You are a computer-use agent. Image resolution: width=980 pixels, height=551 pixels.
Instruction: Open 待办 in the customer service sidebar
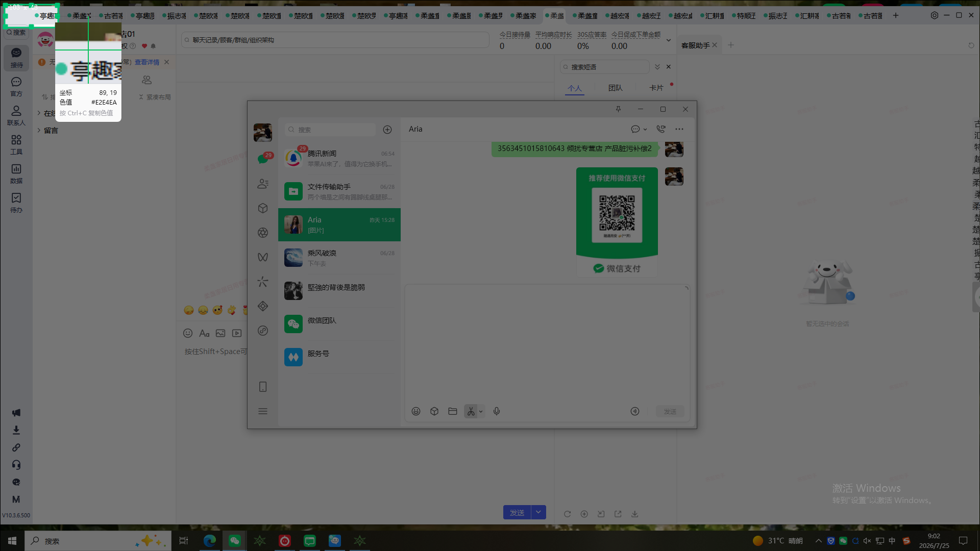pos(16,203)
